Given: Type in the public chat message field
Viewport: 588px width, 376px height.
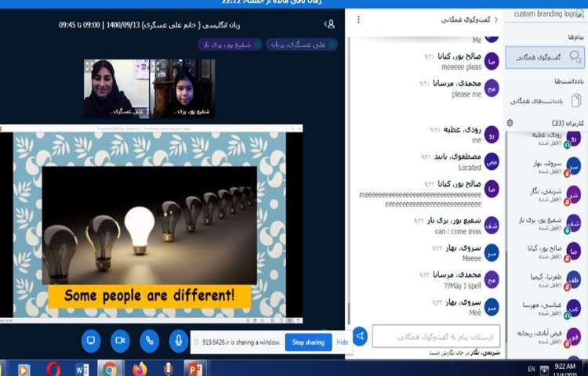Looking at the screenshot, I should (x=436, y=336).
